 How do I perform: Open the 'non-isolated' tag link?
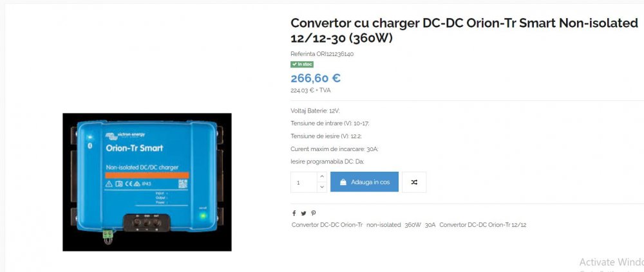click(383, 225)
